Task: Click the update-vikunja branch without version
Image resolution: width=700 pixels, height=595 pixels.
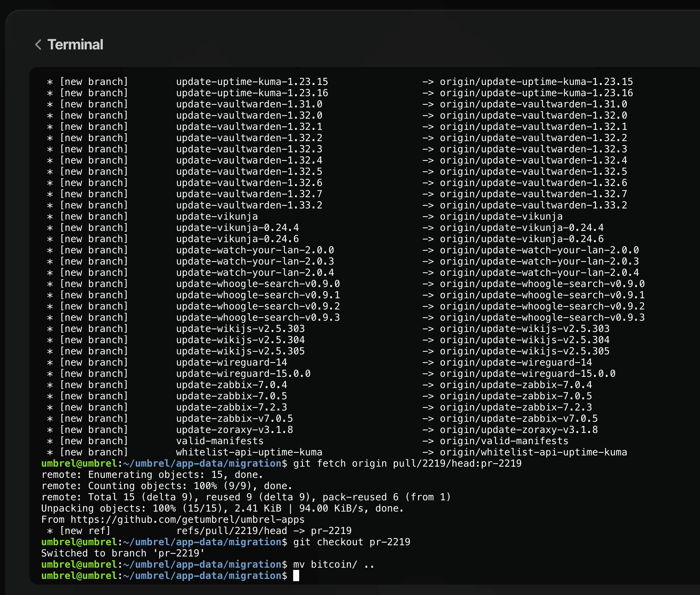Action: tap(217, 216)
